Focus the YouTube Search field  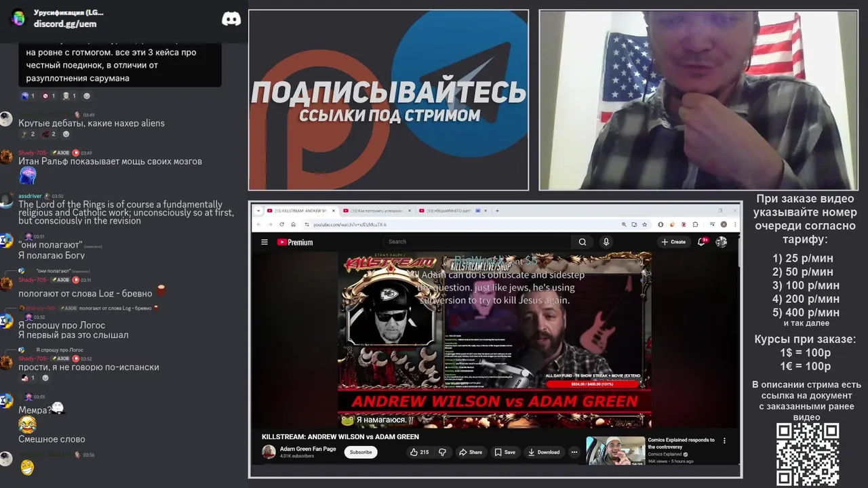(478, 242)
